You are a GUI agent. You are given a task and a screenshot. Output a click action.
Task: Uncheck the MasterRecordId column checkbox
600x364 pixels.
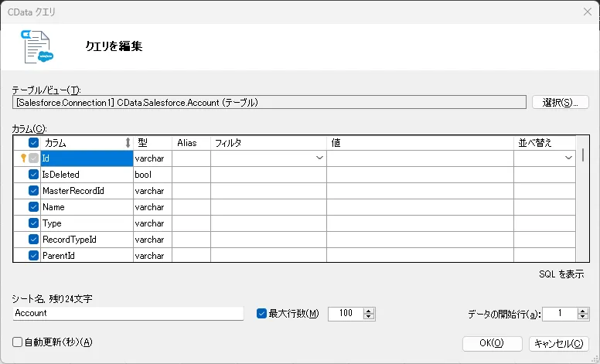pyautogui.click(x=34, y=191)
